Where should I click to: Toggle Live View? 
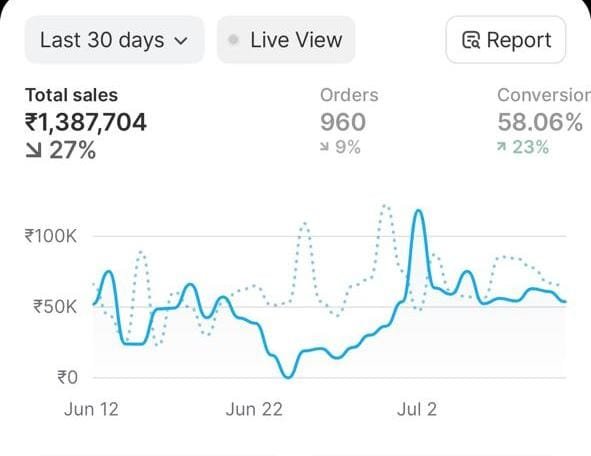click(286, 40)
